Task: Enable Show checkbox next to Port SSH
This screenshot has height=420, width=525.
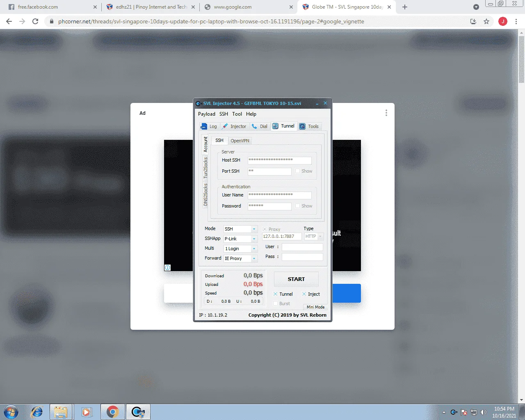Action: coord(297,171)
